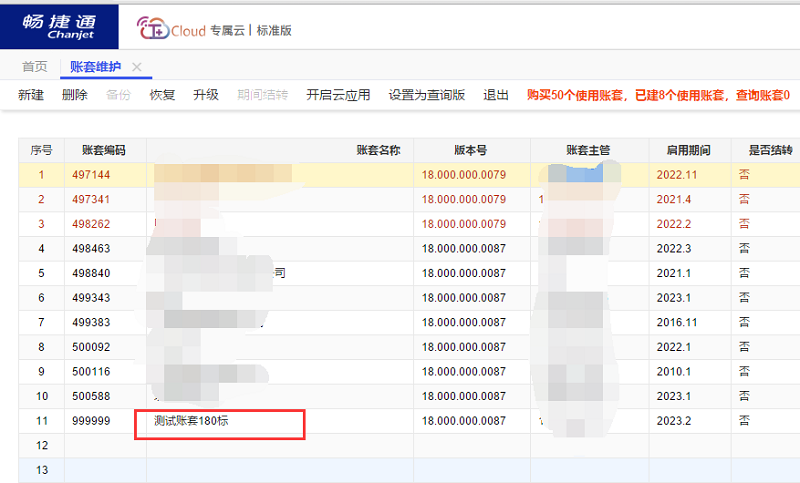This screenshot has width=800, height=483.
Task: Click the 新建 toolbar button
Action: [31, 95]
